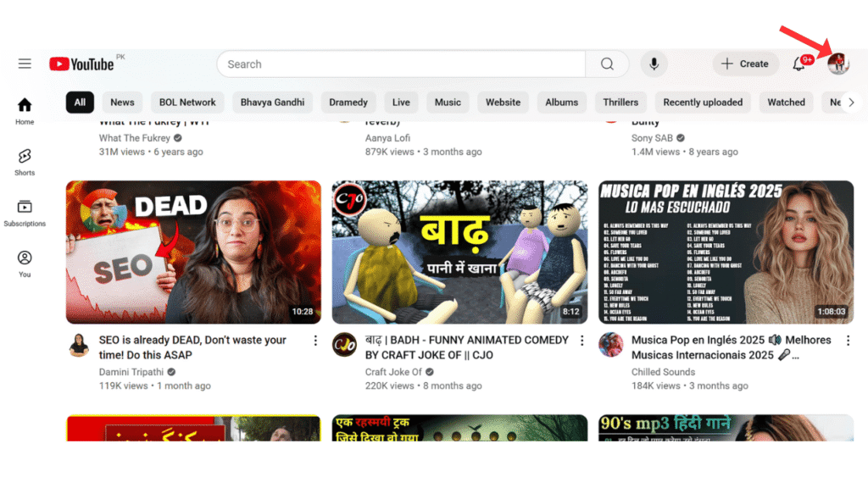
Task: Switch filtering to Watched videos
Action: [x=786, y=102]
